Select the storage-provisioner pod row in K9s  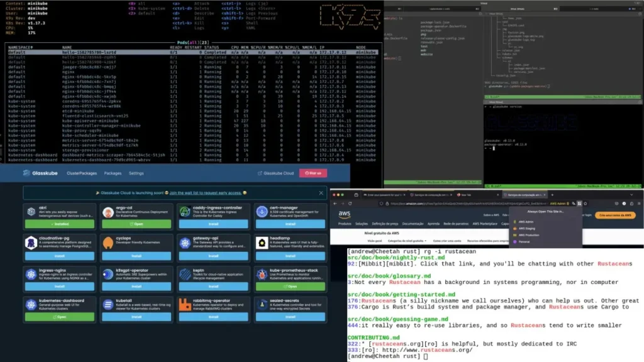tap(192, 150)
